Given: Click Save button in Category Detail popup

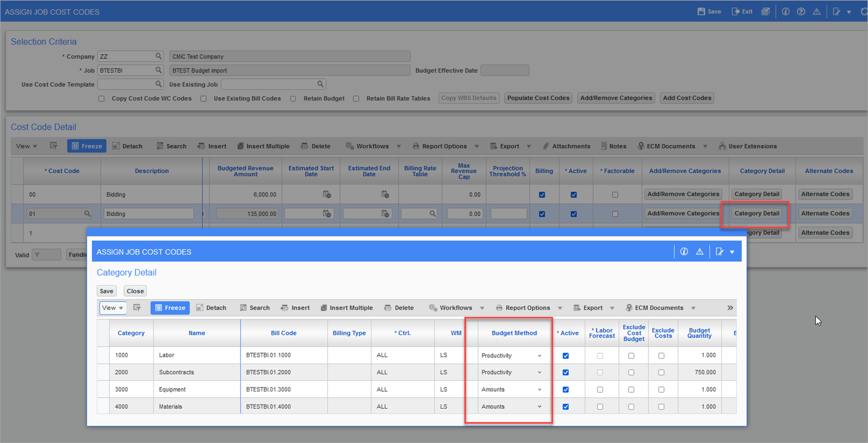Looking at the screenshot, I should [107, 291].
